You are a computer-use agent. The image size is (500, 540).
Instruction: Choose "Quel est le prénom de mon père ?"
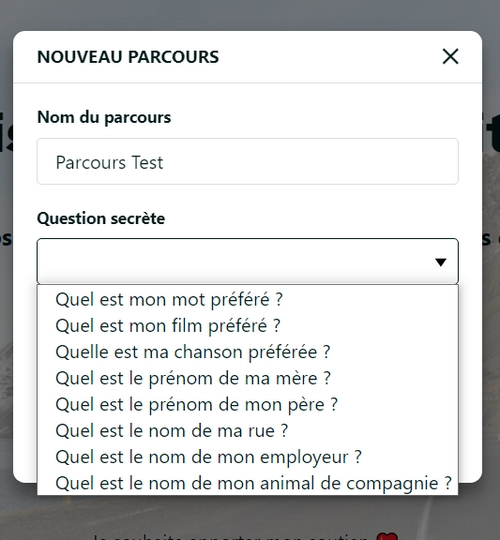pos(248,404)
